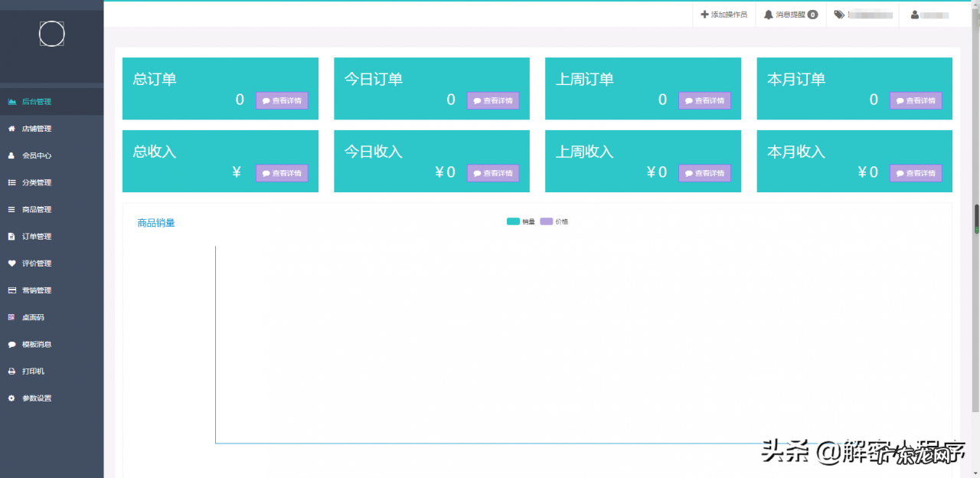Click the printer icon beside 打印机
Viewport: 980px width, 478px height.
[x=11, y=372]
